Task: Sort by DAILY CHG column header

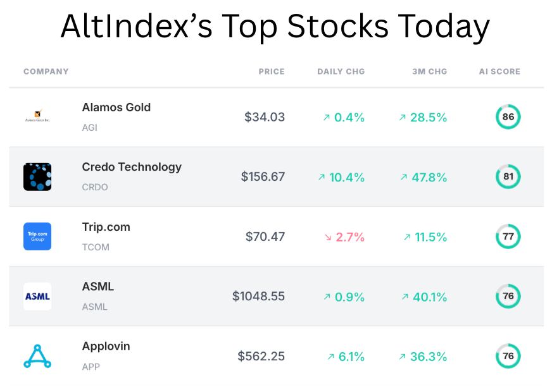Action: (341, 71)
